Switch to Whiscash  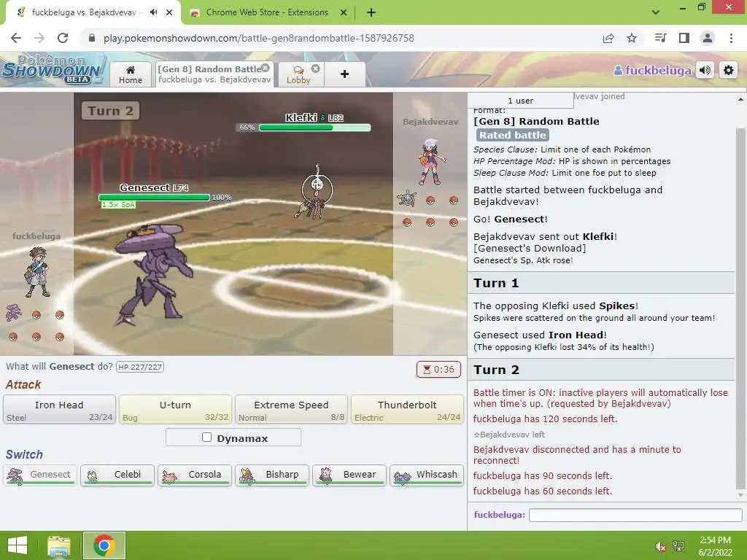426,475
